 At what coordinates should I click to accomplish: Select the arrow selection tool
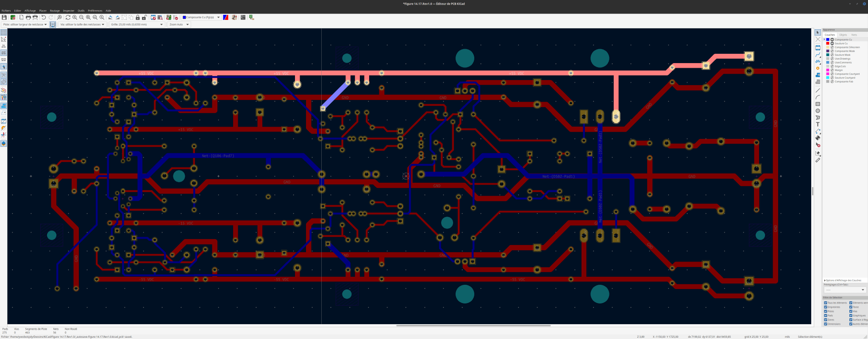coord(818,33)
